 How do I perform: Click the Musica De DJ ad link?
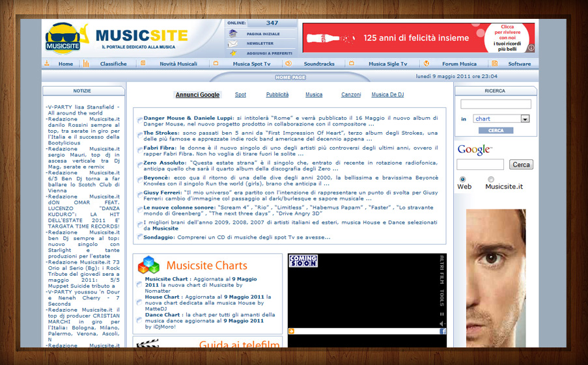tap(387, 94)
